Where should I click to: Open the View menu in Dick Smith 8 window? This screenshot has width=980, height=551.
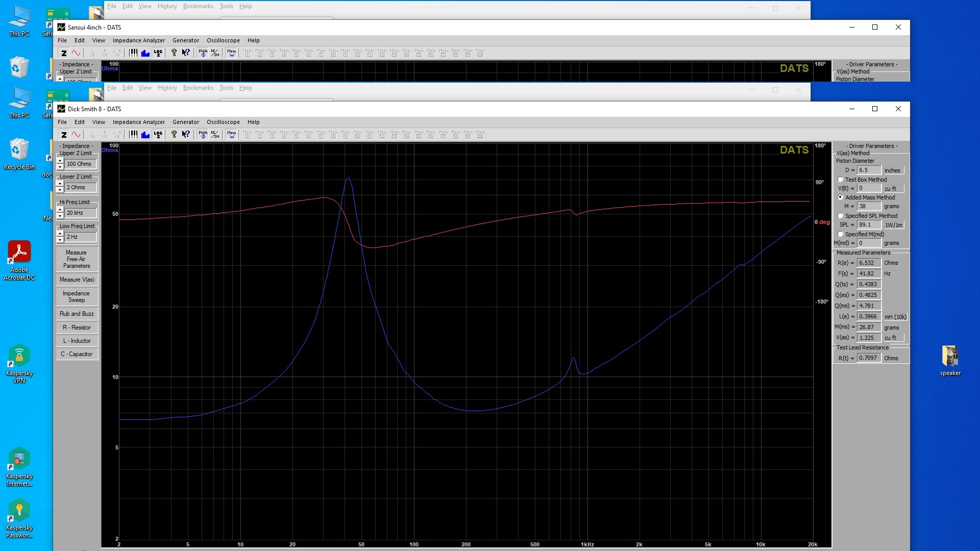coord(99,122)
